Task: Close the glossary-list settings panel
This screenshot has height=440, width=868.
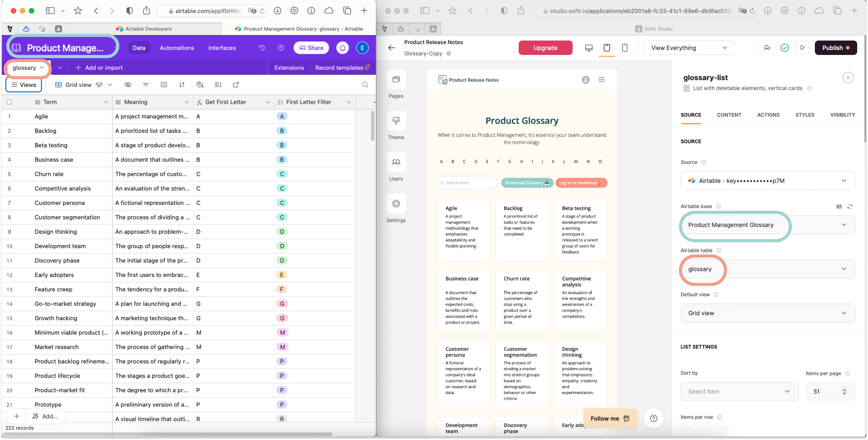Action: [848, 78]
